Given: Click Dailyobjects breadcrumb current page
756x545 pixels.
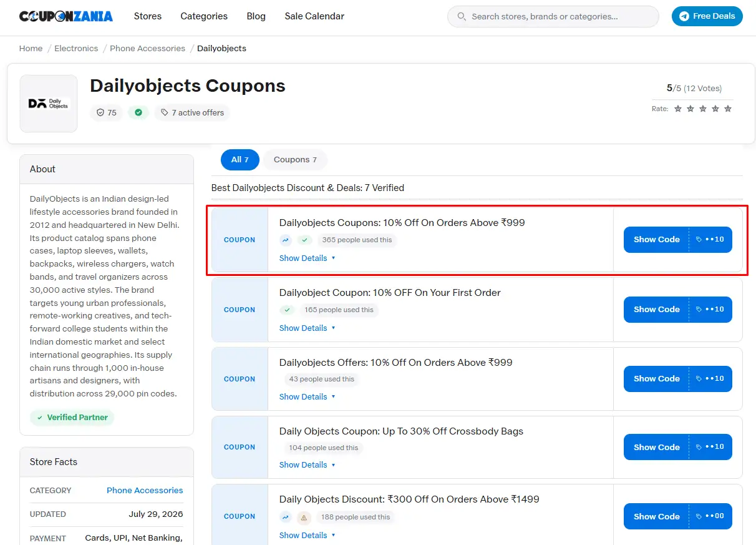Looking at the screenshot, I should (x=221, y=49).
